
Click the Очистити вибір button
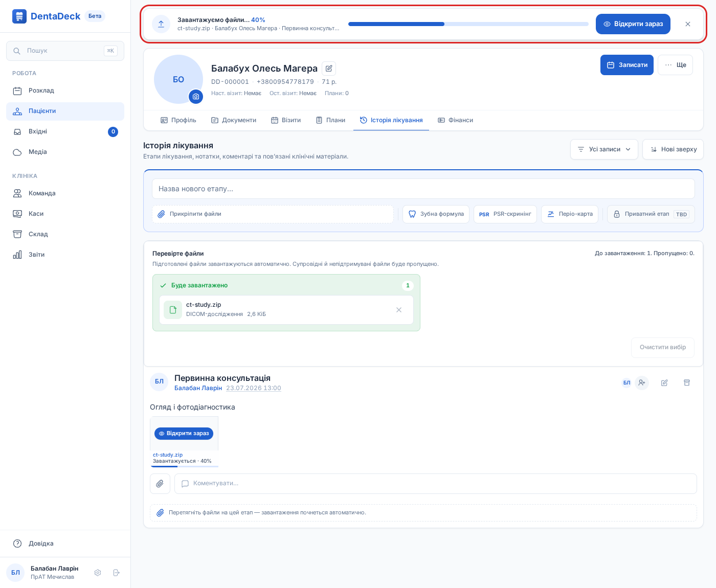663,347
